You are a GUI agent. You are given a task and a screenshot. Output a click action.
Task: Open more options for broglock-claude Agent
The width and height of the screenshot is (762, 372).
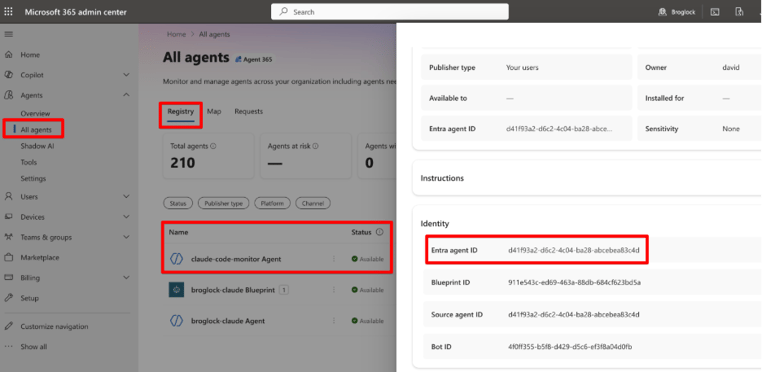(x=334, y=321)
